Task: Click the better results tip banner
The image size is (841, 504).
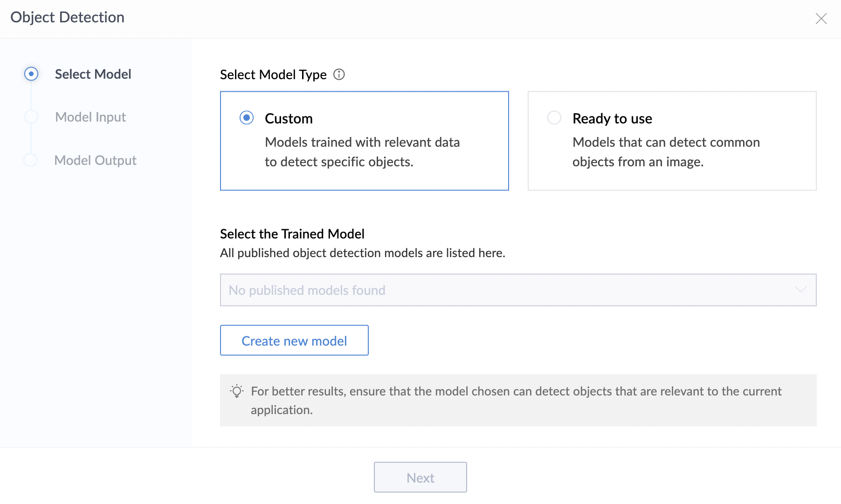Action: coord(517,401)
